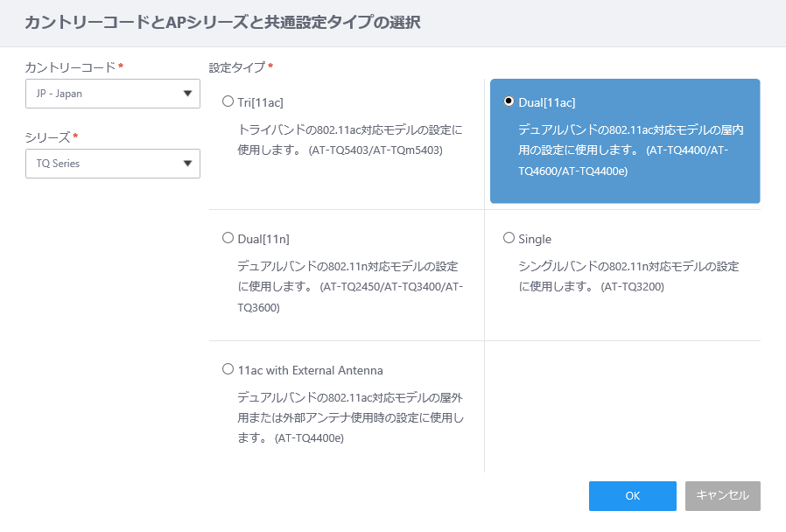The height and width of the screenshot is (532, 786).
Task: Select the Tri[11ac] radio button
Action: [x=228, y=101]
